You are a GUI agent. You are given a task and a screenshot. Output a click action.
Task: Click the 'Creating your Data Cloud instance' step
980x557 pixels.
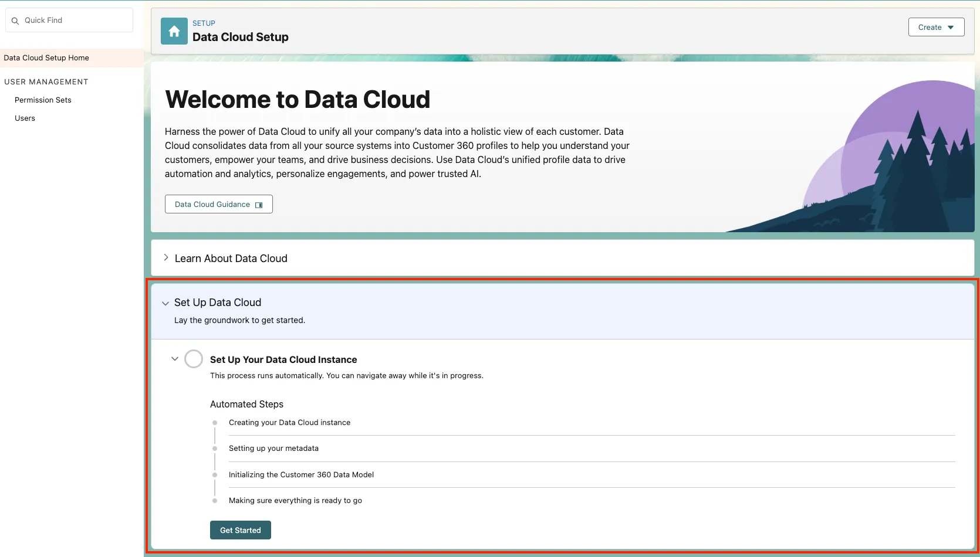click(289, 423)
